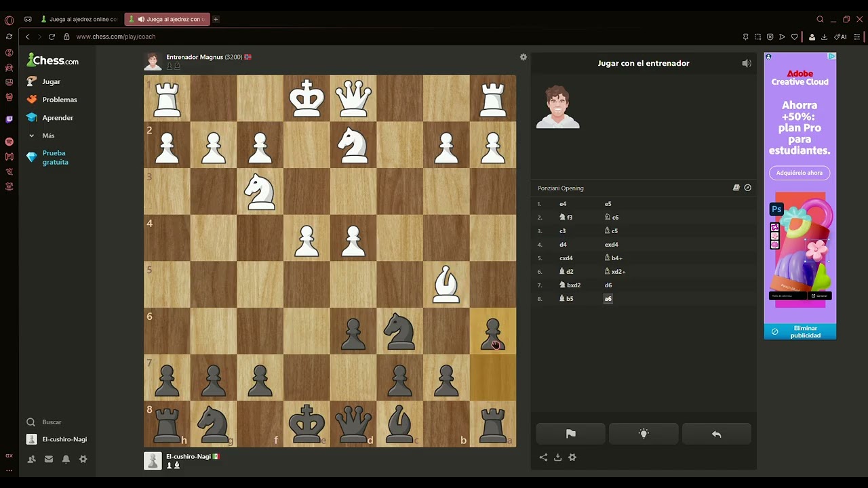Open Spotify icon in Opera sidebar
Viewport: 868px width, 488px height.
pyautogui.click(x=9, y=142)
